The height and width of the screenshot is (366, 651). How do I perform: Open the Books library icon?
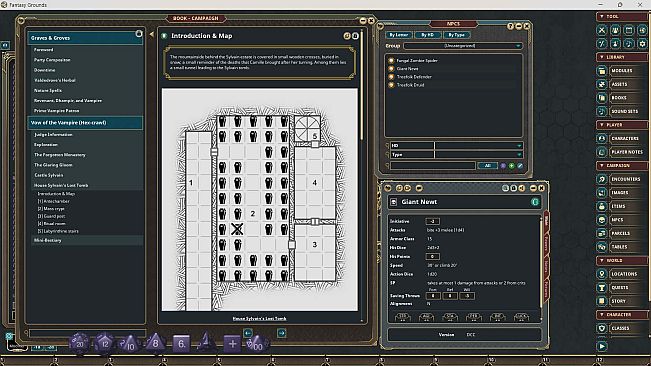pyautogui.click(x=602, y=98)
